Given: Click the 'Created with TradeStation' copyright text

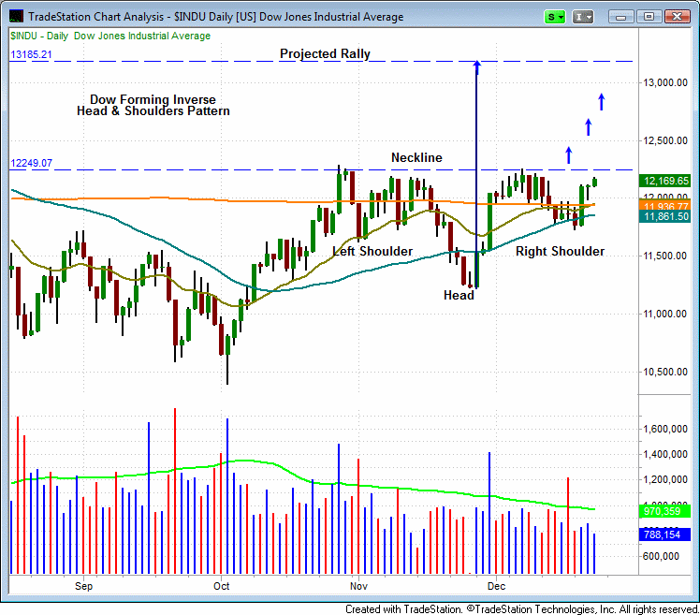Looking at the screenshot, I should (522, 609).
